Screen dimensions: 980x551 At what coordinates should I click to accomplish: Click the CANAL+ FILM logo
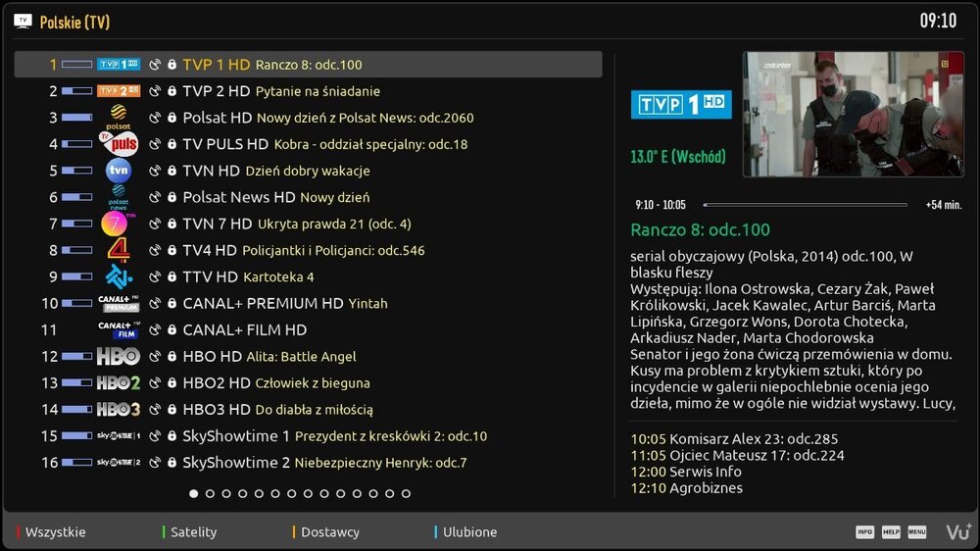119,329
